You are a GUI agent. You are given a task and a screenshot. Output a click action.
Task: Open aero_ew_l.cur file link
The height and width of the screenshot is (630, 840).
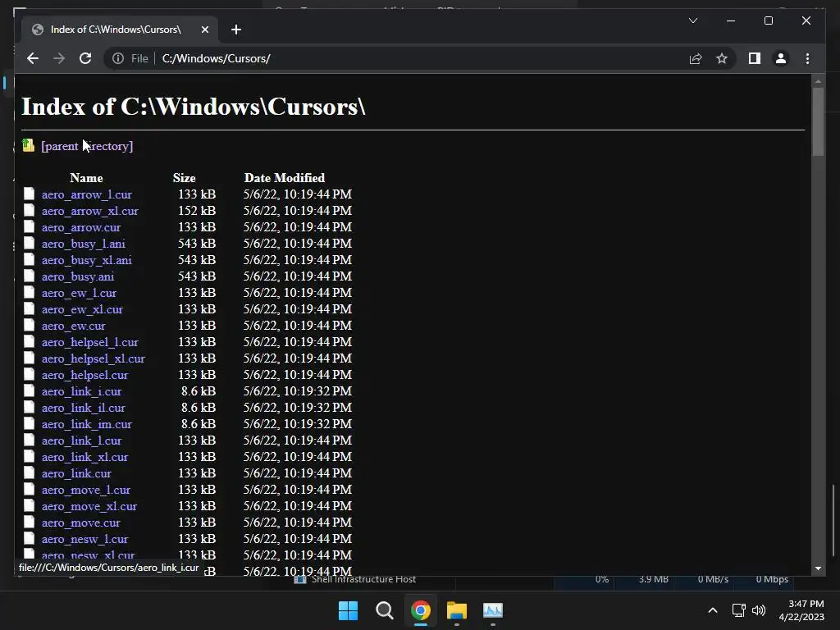point(79,293)
